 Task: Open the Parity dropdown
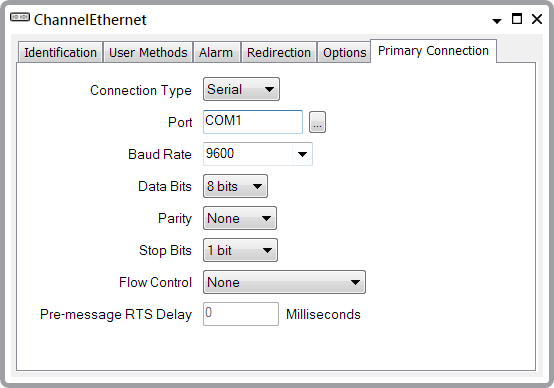click(240, 218)
